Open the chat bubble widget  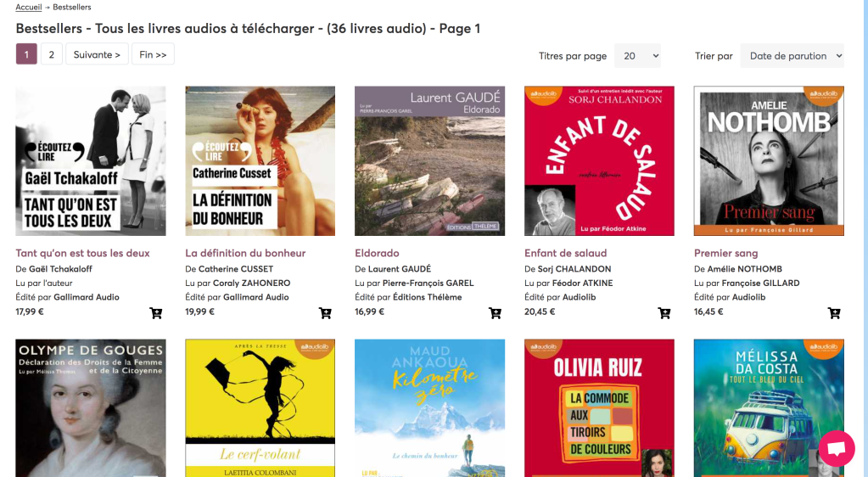837,448
